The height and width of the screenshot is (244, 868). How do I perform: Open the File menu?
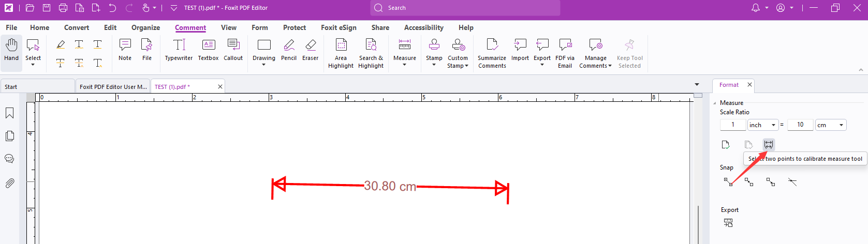(x=11, y=27)
